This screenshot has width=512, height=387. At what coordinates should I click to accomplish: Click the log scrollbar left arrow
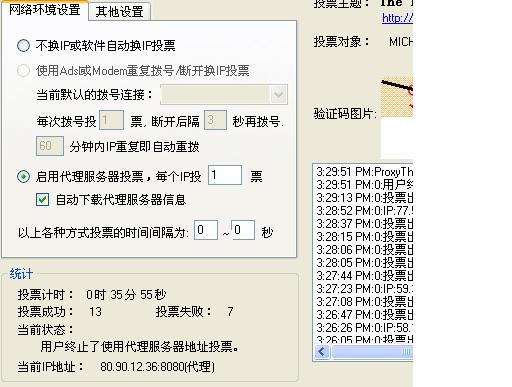pyautogui.click(x=322, y=352)
